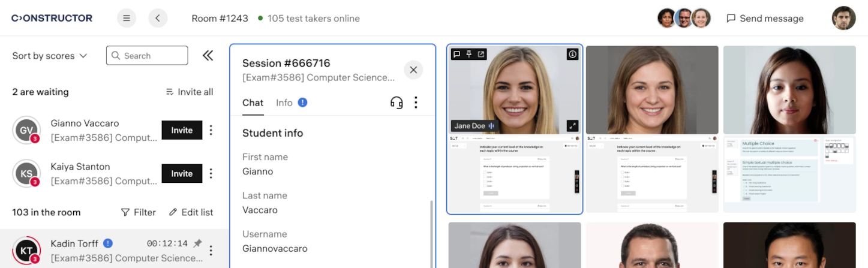Click the Gianno Vaccaro name in list
Image resolution: width=868 pixels, height=268 pixels.
(x=85, y=123)
